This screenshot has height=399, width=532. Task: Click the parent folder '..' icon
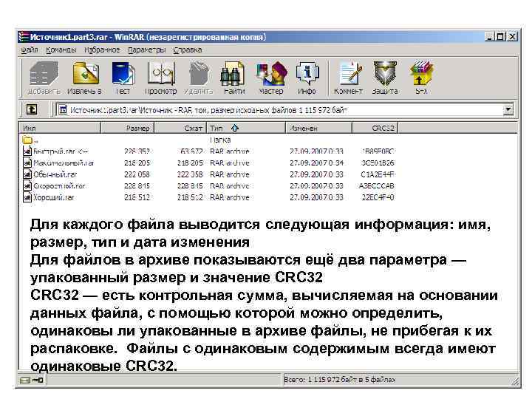[27, 140]
